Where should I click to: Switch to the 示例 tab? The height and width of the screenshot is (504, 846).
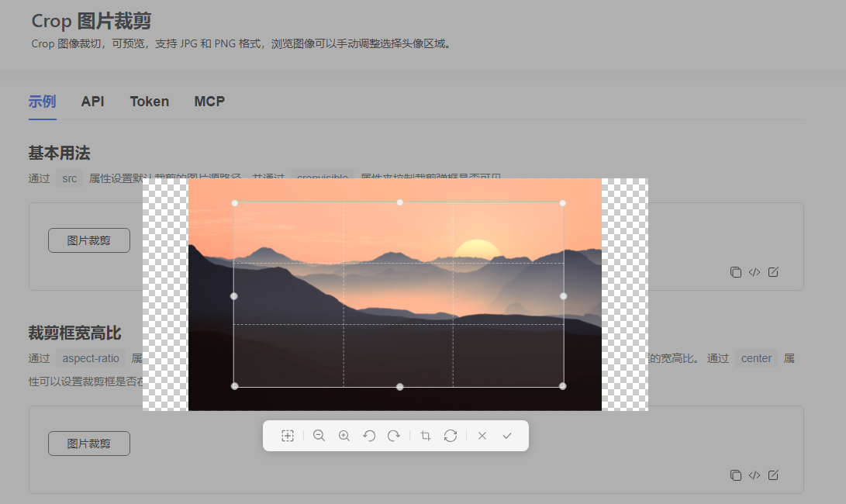point(42,102)
